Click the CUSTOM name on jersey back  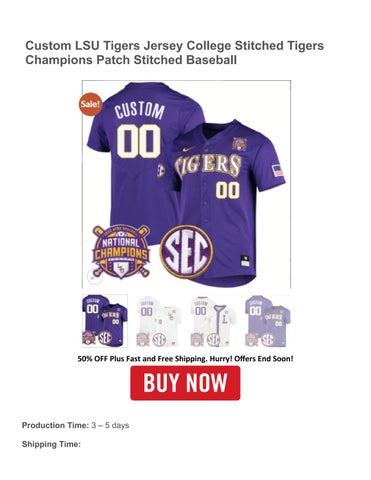pyautogui.click(x=140, y=111)
